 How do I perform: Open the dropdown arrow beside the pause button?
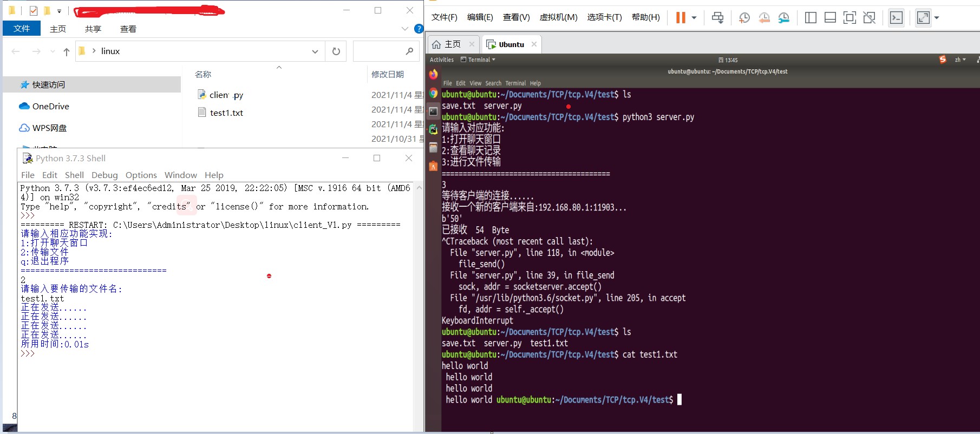pyautogui.click(x=694, y=17)
